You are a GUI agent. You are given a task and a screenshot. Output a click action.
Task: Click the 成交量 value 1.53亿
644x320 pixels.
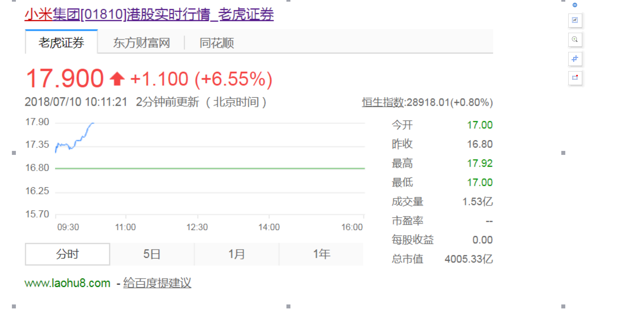[x=478, y=201]
